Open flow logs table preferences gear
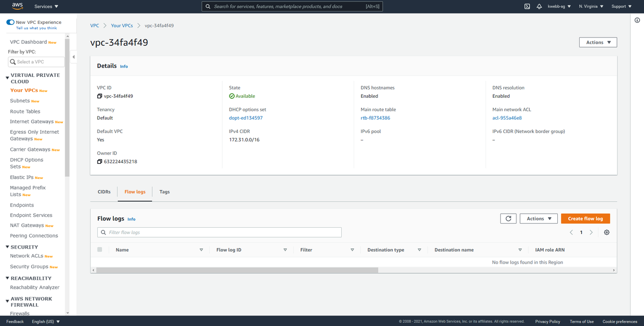 coord(607,232)
